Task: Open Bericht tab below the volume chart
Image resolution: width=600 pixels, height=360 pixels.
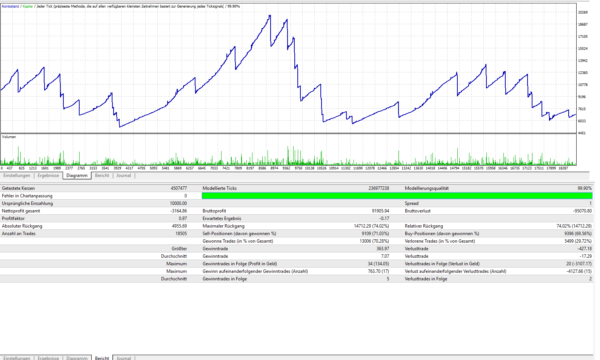Action: point(102,176)
